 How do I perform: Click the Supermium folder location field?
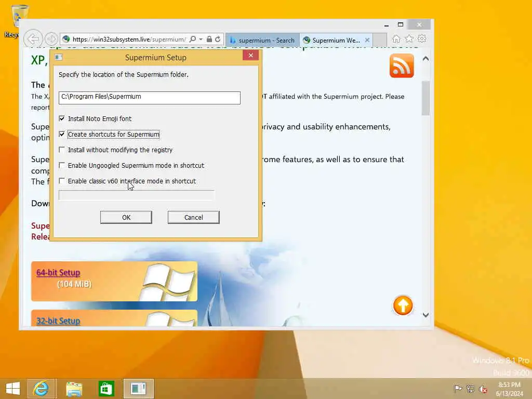[x=149, y=98]
